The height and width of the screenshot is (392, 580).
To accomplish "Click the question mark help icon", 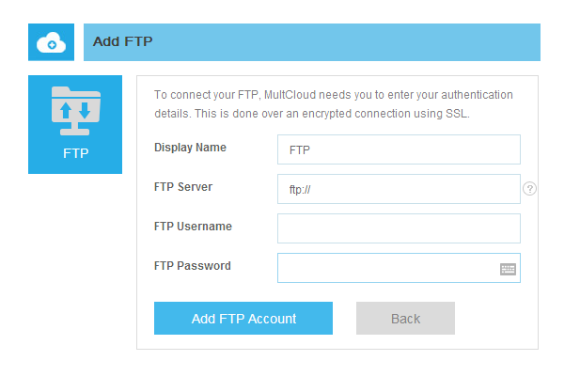I will [x=530, y=189].
